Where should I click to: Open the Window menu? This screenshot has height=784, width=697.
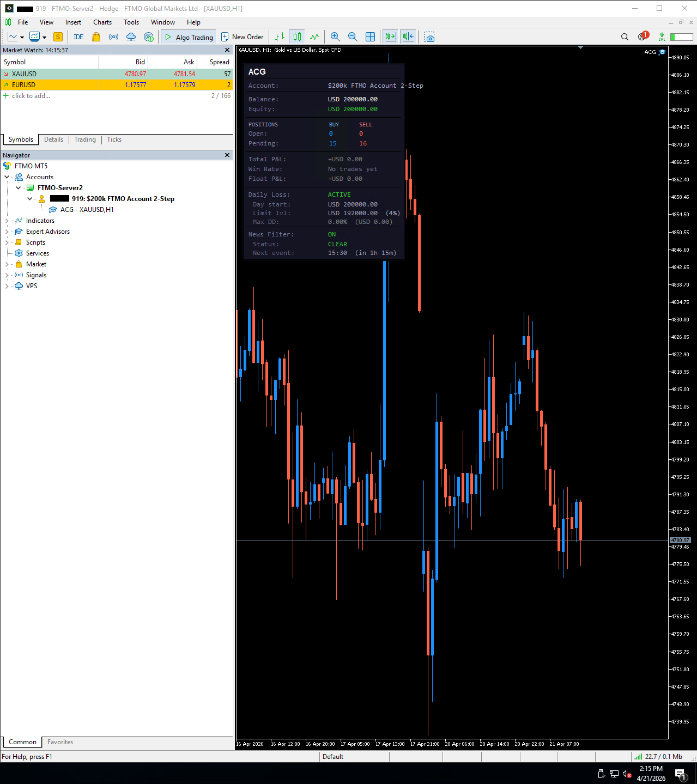point(163,22)
